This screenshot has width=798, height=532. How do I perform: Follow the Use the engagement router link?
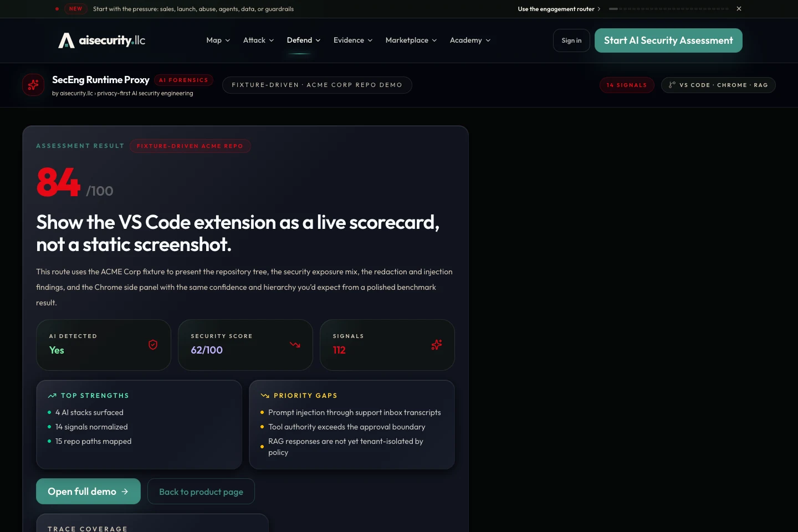[x=559, y=9]
